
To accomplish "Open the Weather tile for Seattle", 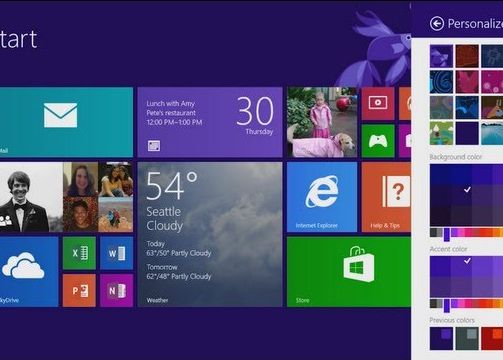I will [x=210, y=234].
